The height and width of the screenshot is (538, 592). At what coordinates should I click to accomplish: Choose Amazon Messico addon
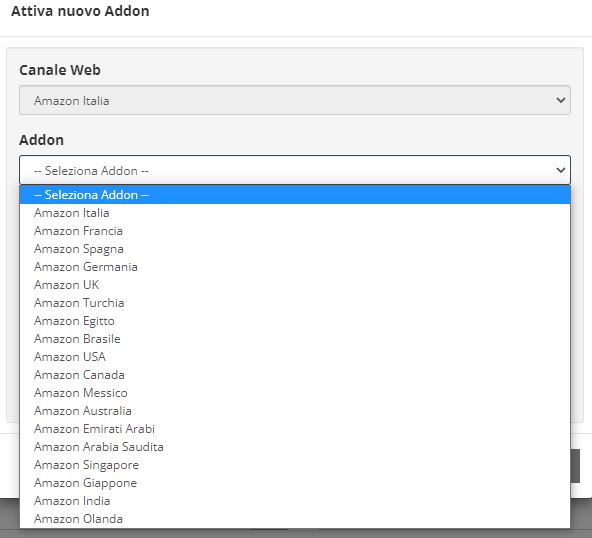coord(294,393)
